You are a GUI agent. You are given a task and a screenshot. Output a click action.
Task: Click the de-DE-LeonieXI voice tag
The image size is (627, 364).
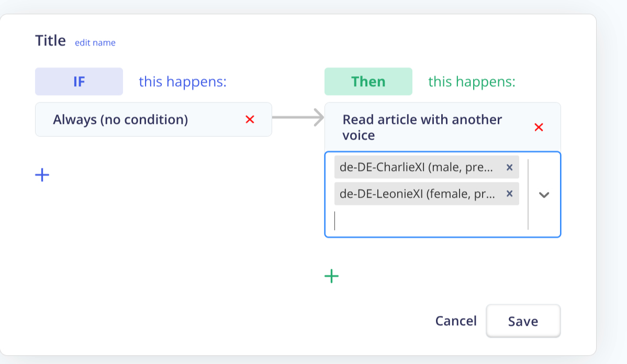pos(416,194)
